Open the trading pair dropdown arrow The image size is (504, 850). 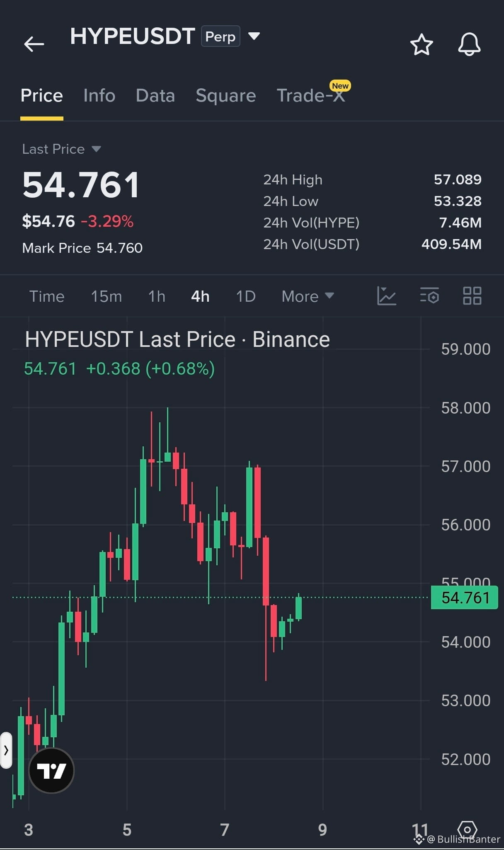click(254, 36)
